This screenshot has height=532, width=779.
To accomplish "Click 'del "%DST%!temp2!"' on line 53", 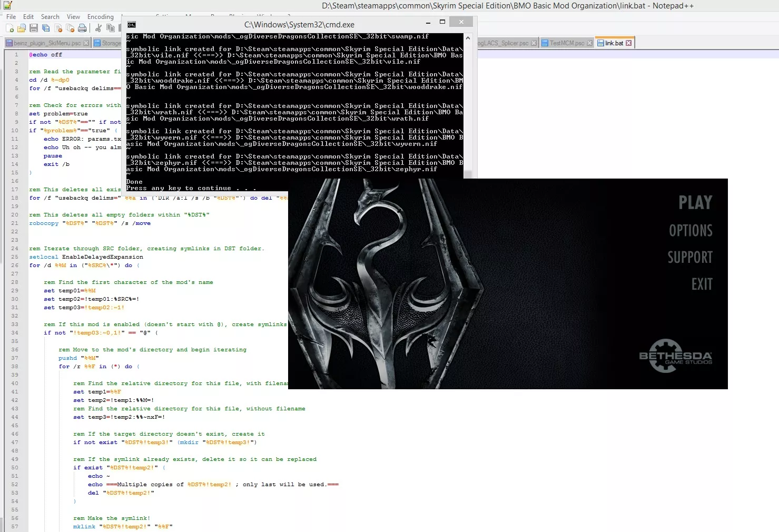I will [x=121, y=493].
